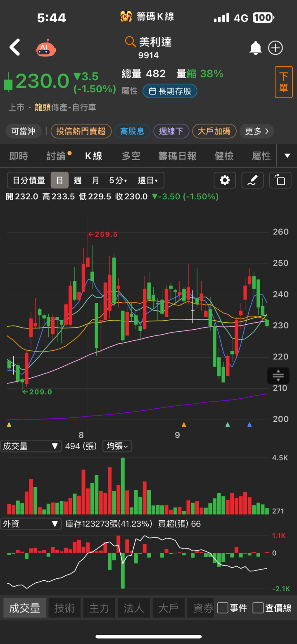Open the AI robot assistant
This screenshot has width=297, height=644.
[x=46, y=48]
